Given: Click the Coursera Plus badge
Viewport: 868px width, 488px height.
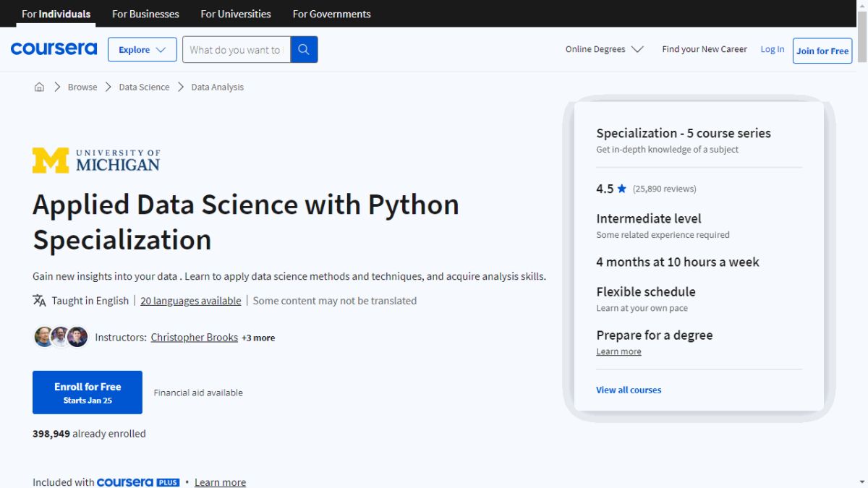Looking at the screenshot, I should (138, 482).
